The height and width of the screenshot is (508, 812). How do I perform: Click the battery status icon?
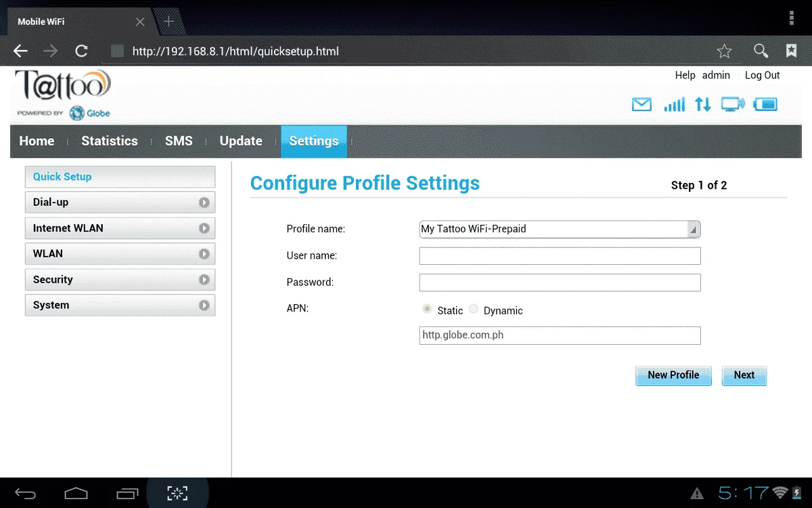point(765,104)
